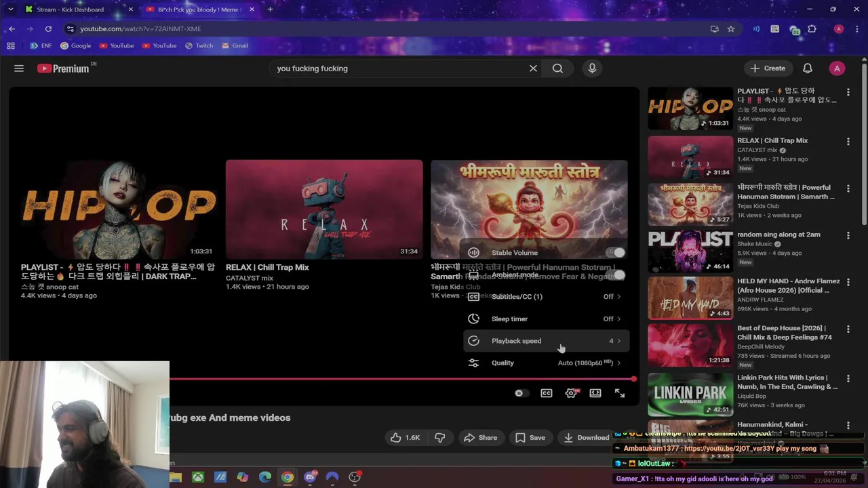The height and width of the screenshot is (488, 868).
Task: Close the Kick Dashboard tab
Action: point(130,9)
